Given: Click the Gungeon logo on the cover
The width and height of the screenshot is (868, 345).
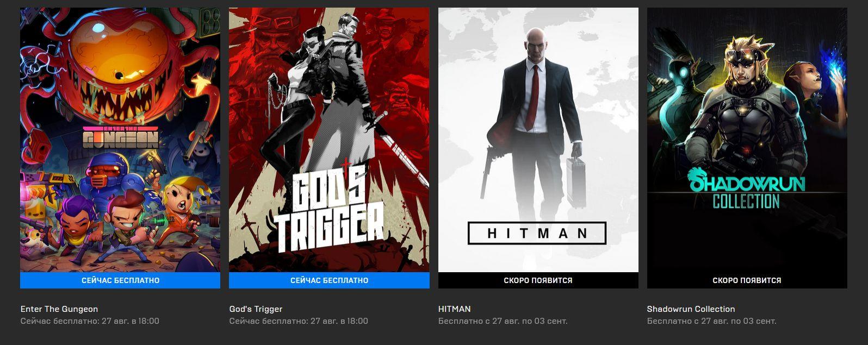Looking at the screenshot, I should [x=120, y=137].
